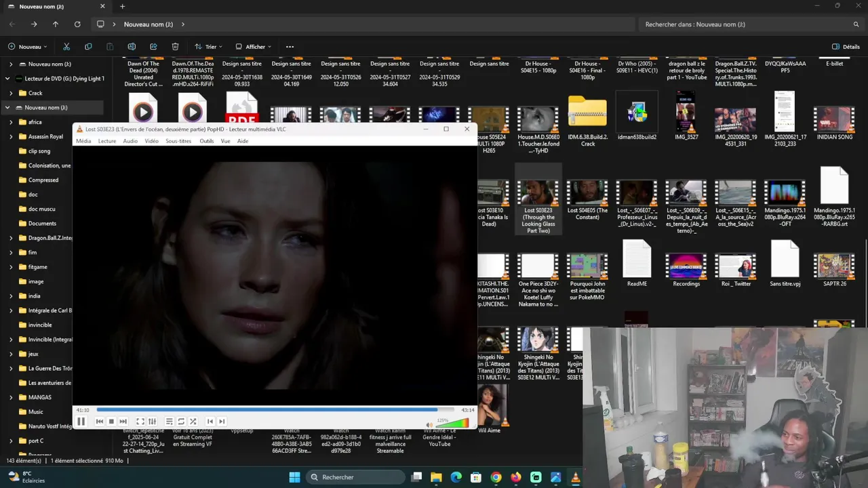This screenshot has width=868, height=488.
Task: Open Firefox from taskbar
Action: [x=516, y=477]
